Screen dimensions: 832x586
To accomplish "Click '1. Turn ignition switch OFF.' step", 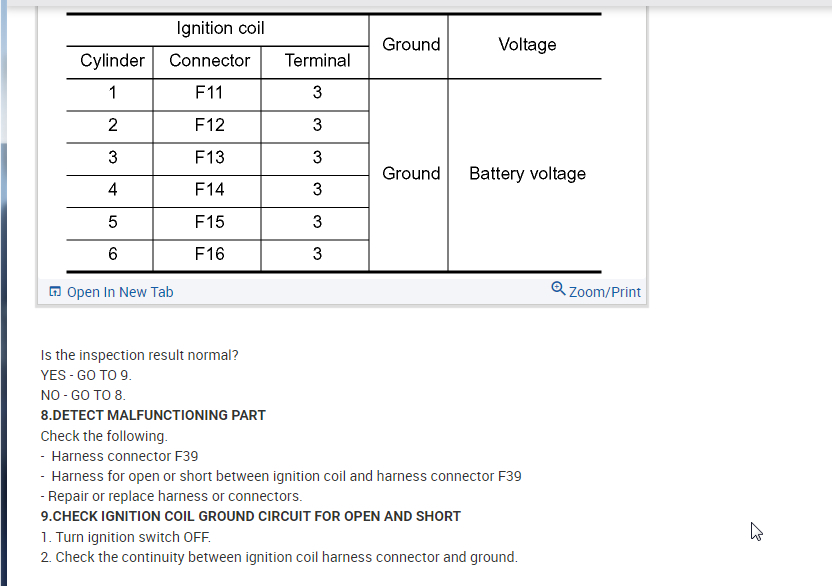I will click(126, 537).
